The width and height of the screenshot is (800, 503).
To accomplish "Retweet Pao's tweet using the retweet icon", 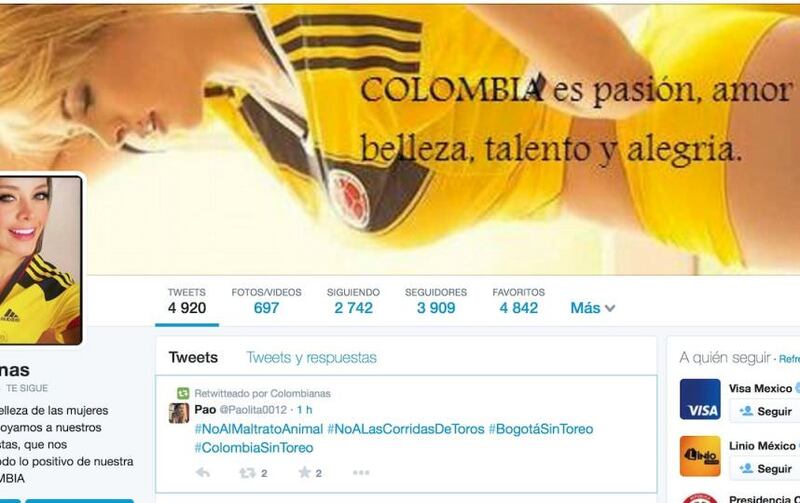I will click(247, 473).
